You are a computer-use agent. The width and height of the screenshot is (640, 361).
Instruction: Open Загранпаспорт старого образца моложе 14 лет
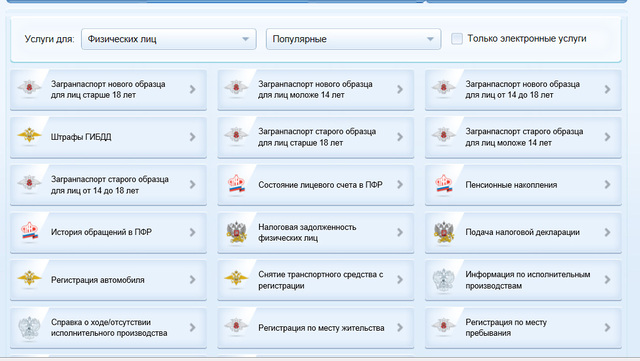coord(523,137)
